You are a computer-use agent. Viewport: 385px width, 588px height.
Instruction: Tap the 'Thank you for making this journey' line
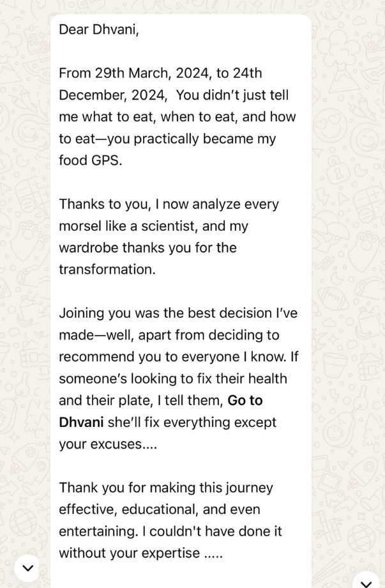[x=165, y=488]
